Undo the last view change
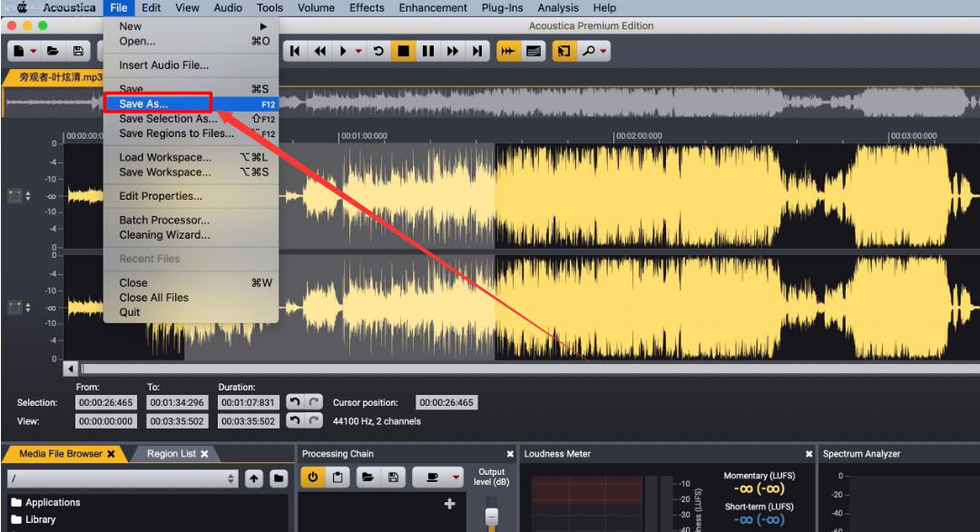 pyautogui.click(x=295, y=420)
